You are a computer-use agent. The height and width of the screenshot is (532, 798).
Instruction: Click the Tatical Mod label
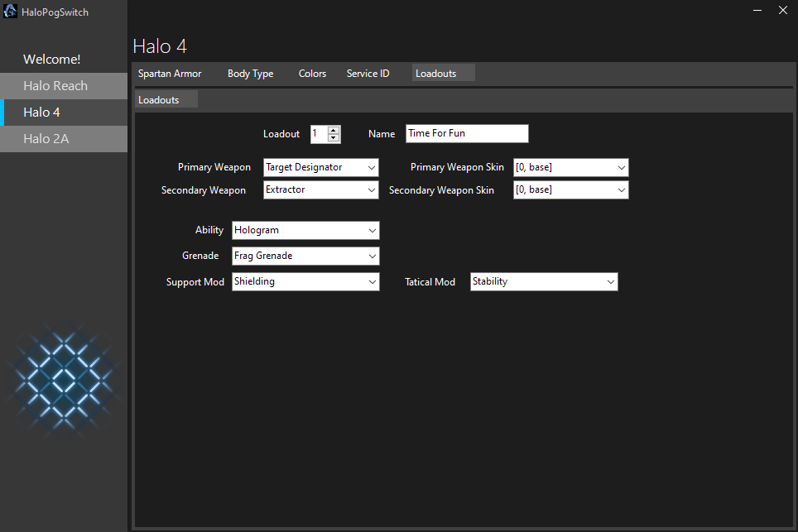pos(430,282)
